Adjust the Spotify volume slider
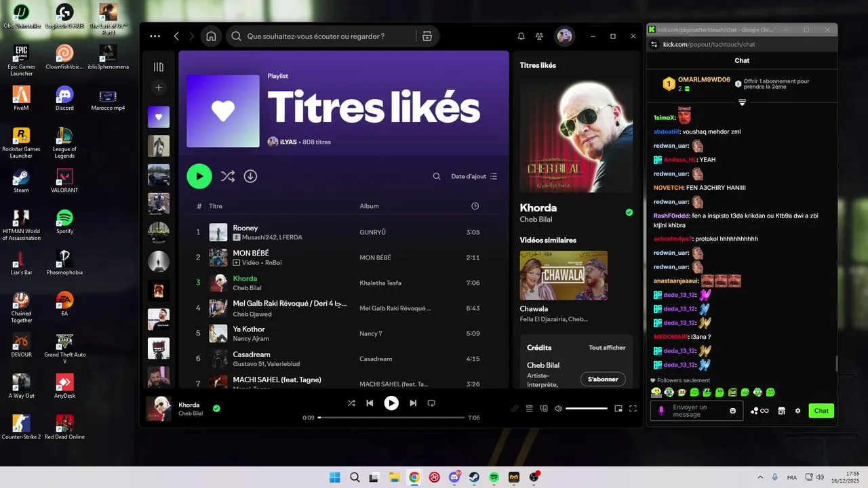This screenshot has height=488, width=868. point(587,409)
